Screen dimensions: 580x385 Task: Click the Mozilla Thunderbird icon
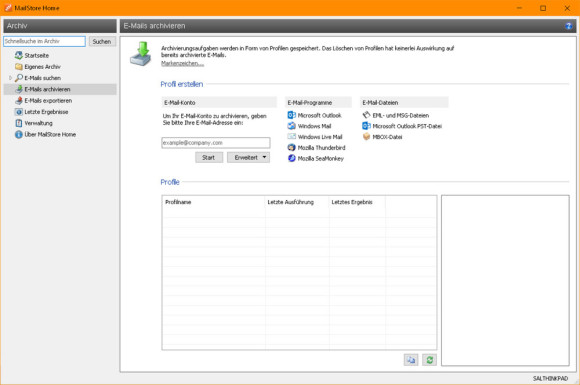(291, 147)
